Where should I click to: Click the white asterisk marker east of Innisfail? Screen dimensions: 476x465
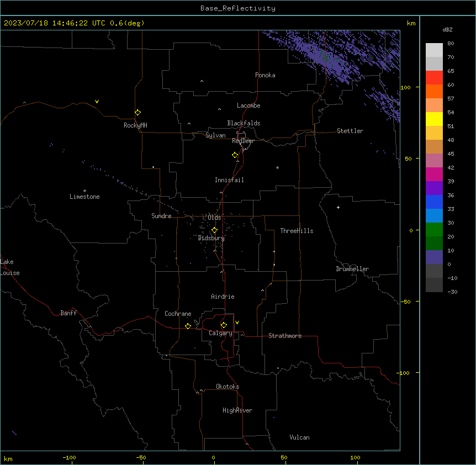pos(277,167)
